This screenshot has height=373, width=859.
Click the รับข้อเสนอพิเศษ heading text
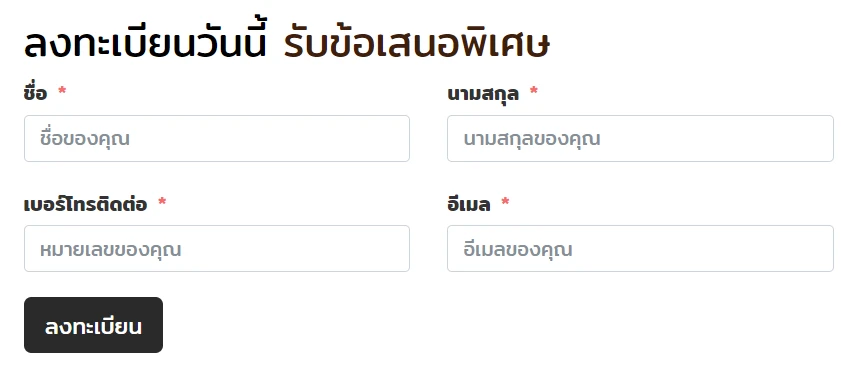pyautogui.click(x=417, y=44)
